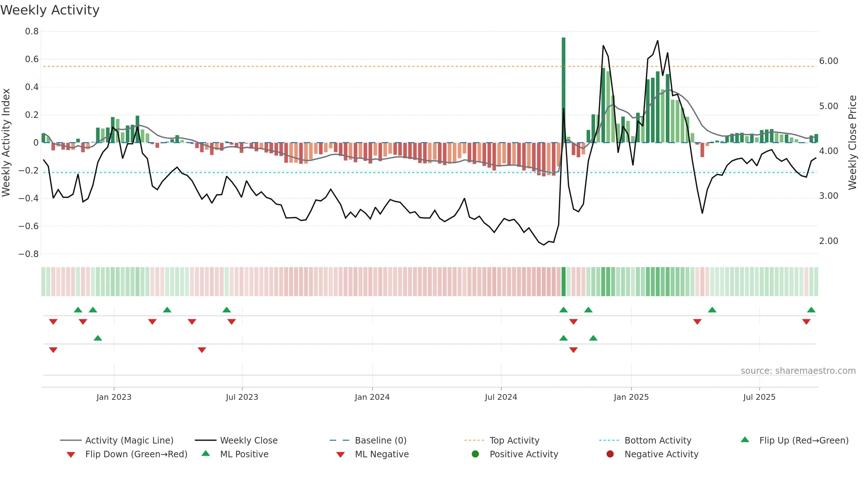Click the '0.2' left axis tick
The image size is (868, 488).
(x=32, y=115)
